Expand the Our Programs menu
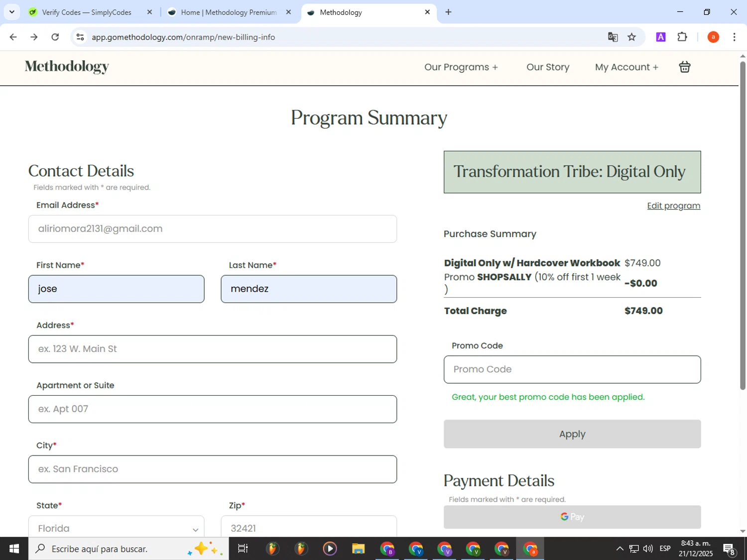 click(461, 67)
